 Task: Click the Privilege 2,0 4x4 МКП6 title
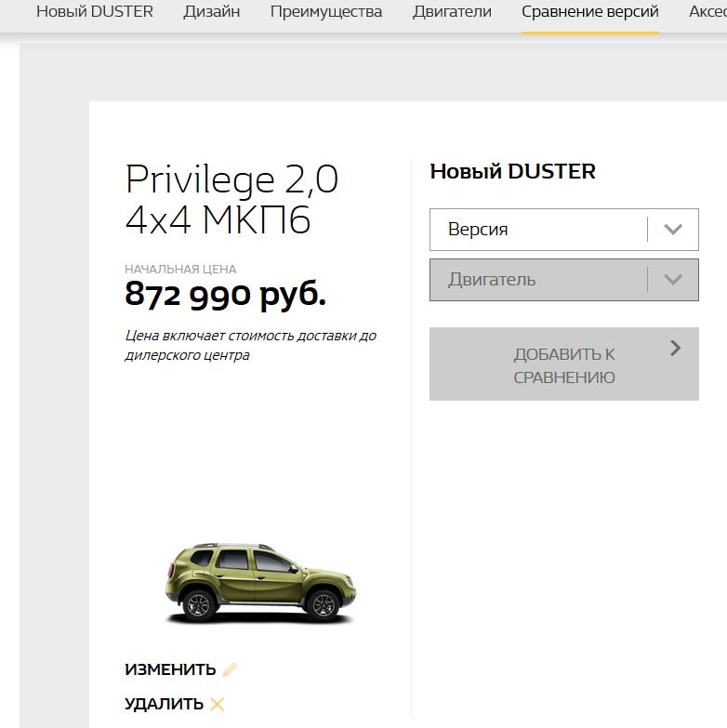tap(231, 199)
